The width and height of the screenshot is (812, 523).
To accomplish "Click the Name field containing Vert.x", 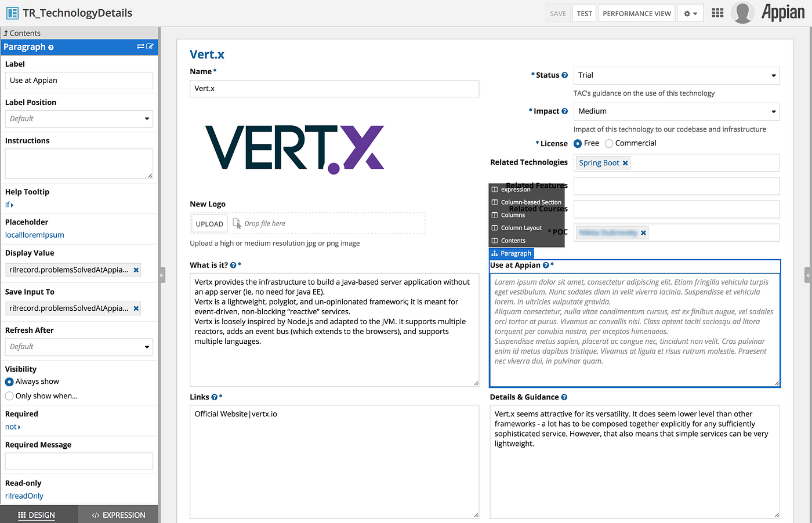I will [x=335, y=89].
